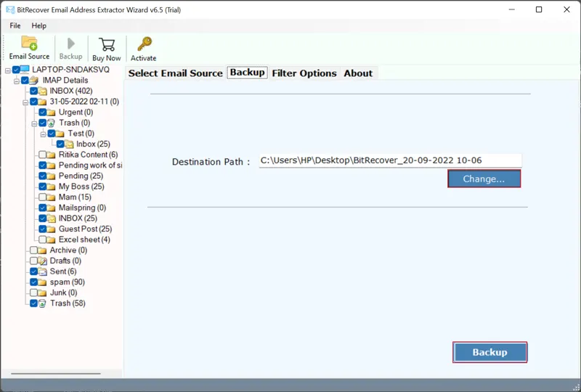This screenshot has height=392, width=581.
Task: Click the spam (90) folder icon
Action: [x=42, y=282]
